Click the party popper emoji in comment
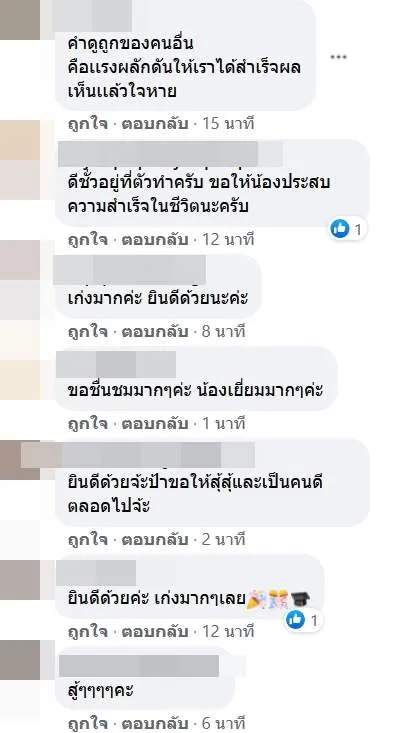This screenshot has height=733, width=402. (x=255, y=599)
